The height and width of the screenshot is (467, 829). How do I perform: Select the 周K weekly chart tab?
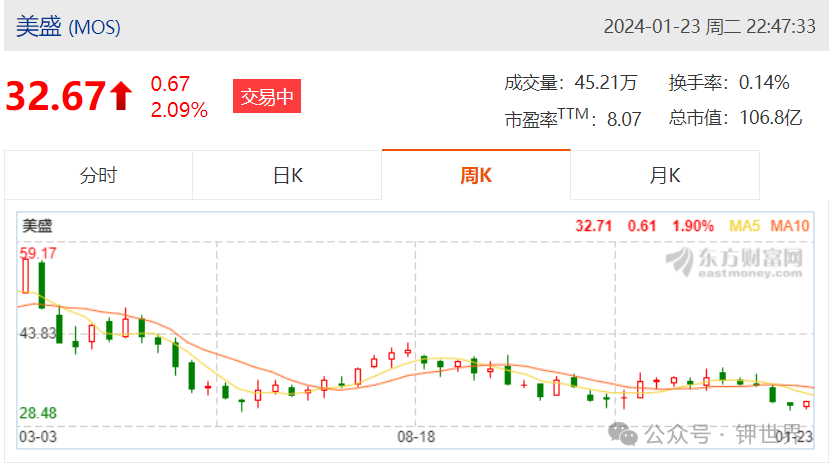coord(476,175)
